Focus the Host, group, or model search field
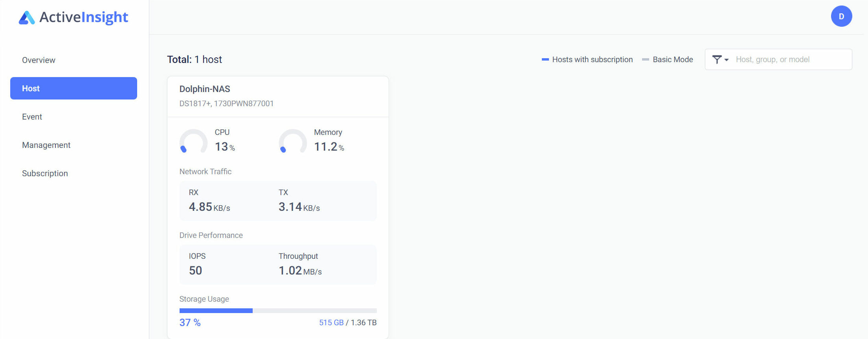Image resolution: width=868 pixels, height=339 pixels. pyautogui.click(x=791, y=59)
